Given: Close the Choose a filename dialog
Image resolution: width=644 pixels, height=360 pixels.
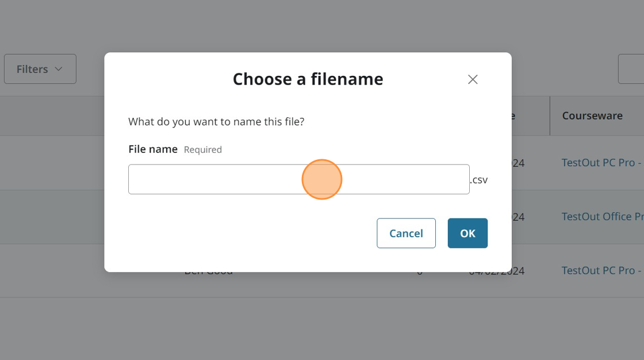Looking at the screenshot, I should [x=473, y=79].
